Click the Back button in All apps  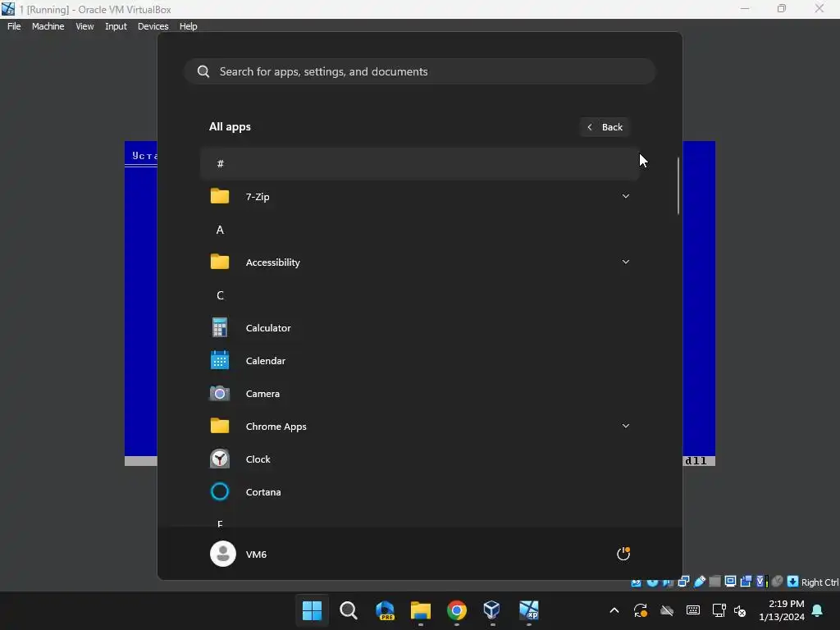605,127
